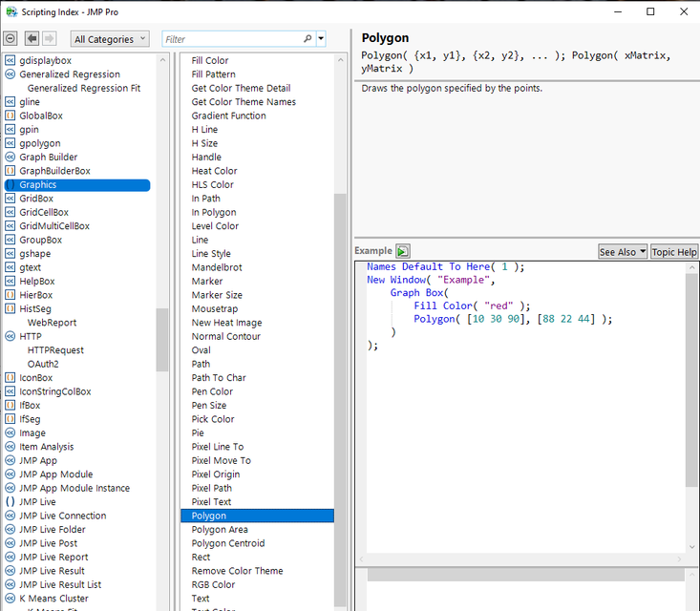The height and width of the screenshot is (611, 700).
Task: Click the IconBox brackets icon
Action: [10, 378]
